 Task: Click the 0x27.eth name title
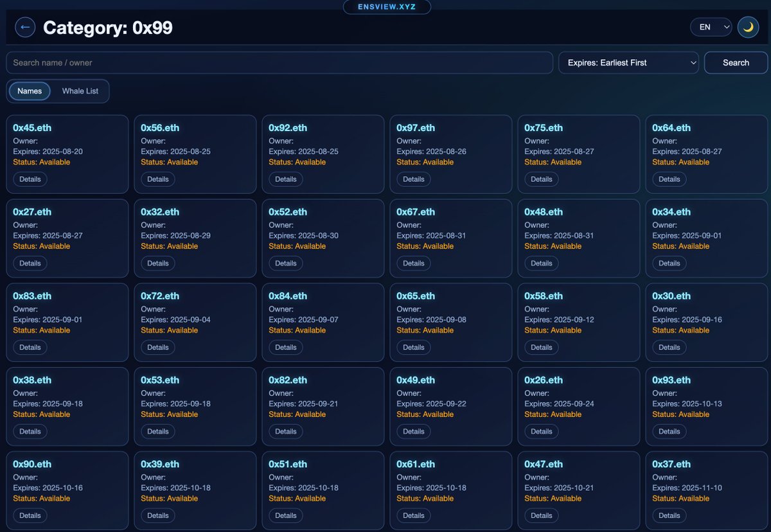pyautogui.click(x=32, y=212)
